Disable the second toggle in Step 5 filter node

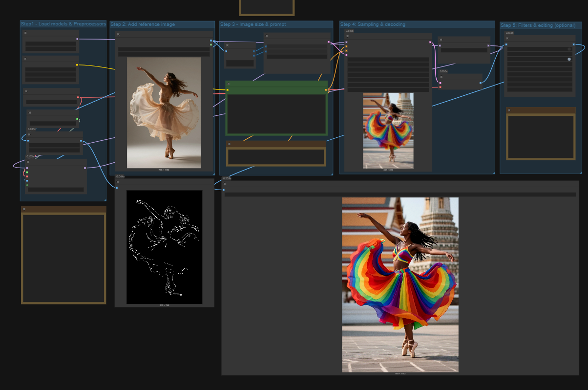click(x=569, y=59)
